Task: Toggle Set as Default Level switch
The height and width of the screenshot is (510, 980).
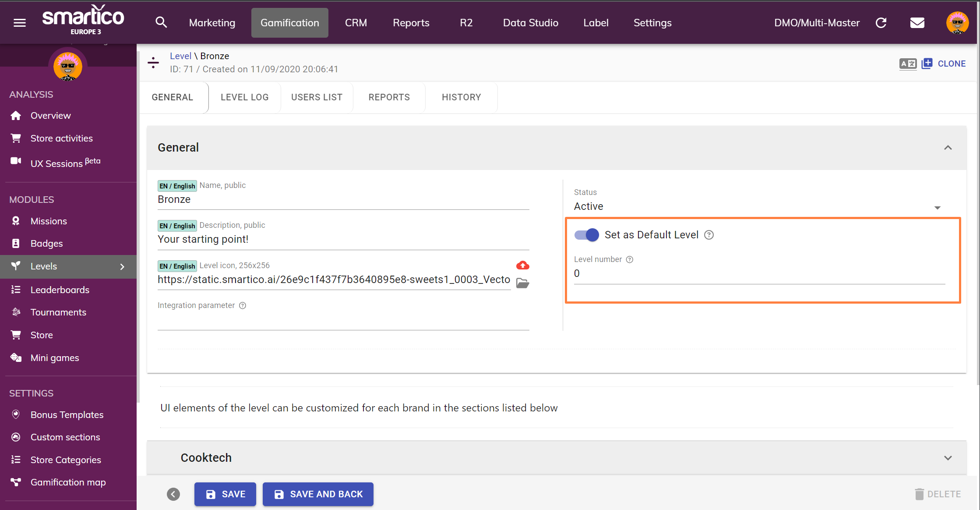Action: (x=586, y=235)
